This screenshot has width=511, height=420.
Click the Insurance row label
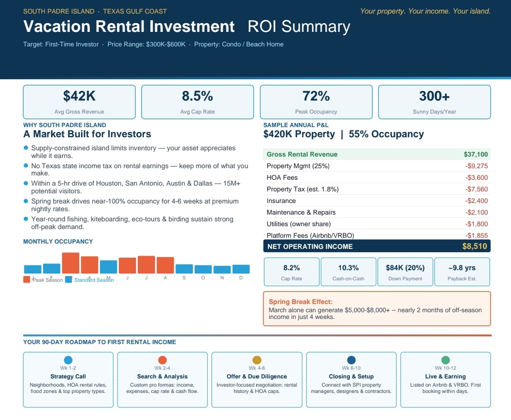click(281, 201)
